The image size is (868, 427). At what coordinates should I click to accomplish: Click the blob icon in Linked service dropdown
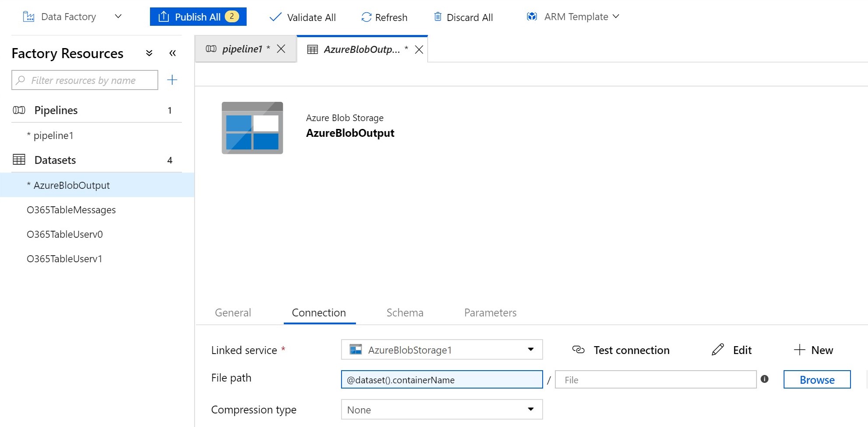tap(356, 349)
